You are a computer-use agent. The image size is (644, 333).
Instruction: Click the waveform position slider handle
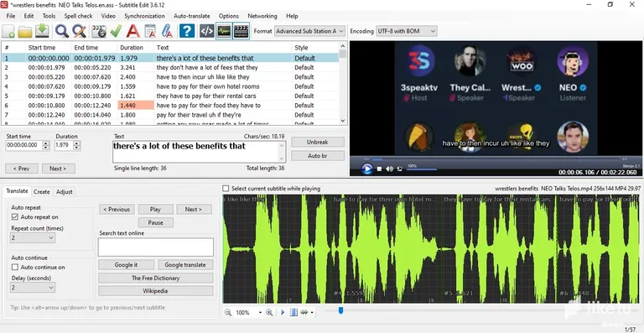[x=340, y=311]
